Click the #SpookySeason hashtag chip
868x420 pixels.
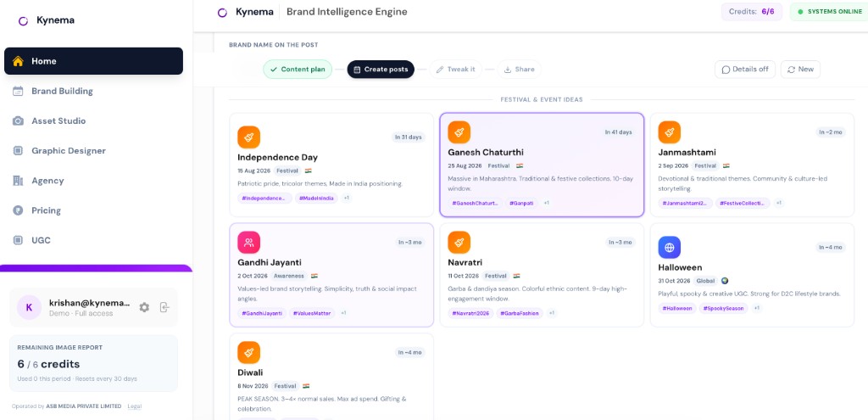tap(723, 308)
